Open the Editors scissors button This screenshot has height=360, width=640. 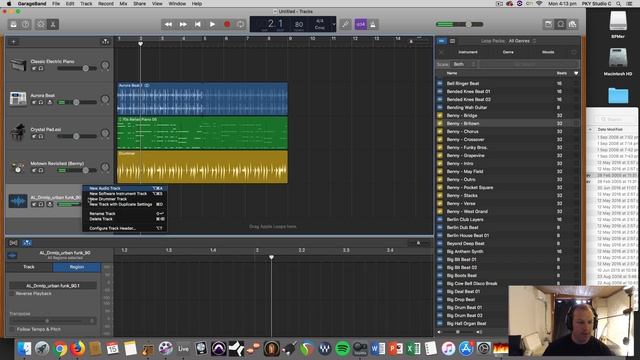click(x=53, y=24)
